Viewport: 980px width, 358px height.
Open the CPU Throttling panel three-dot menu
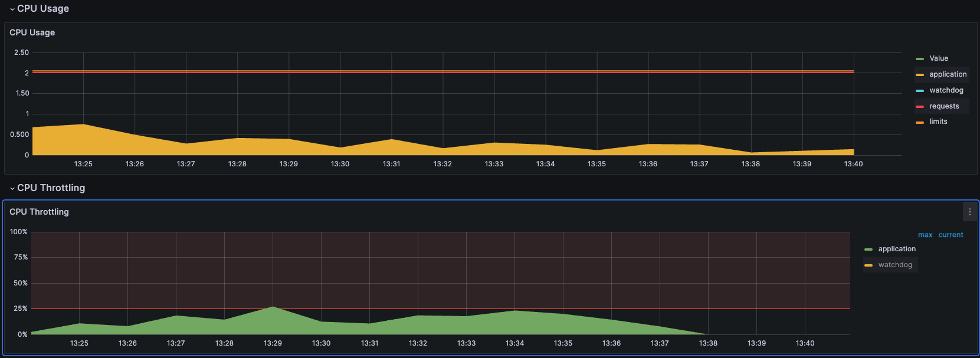(970, 212)
